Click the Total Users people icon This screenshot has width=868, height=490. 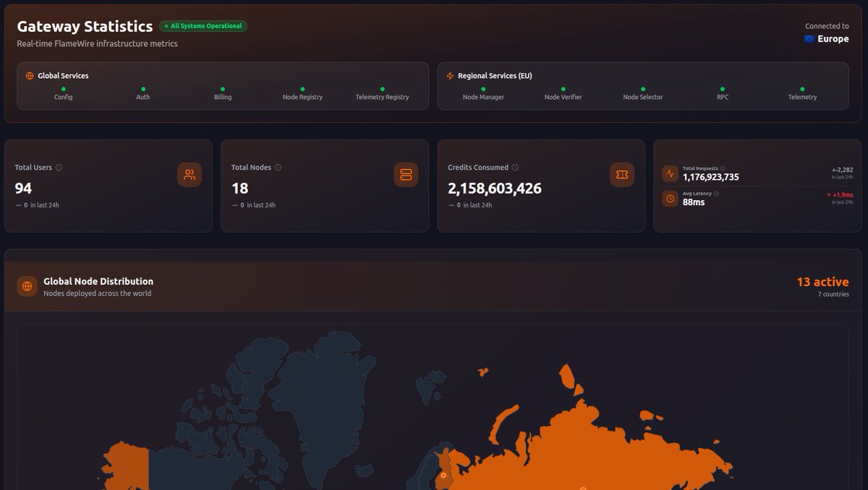190,174
